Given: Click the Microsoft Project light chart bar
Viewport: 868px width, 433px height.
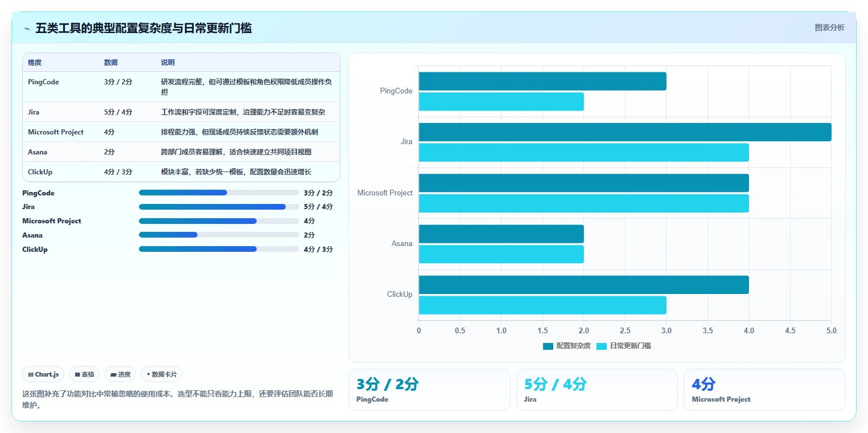Looking at the screenshot, I should [584, 203].
